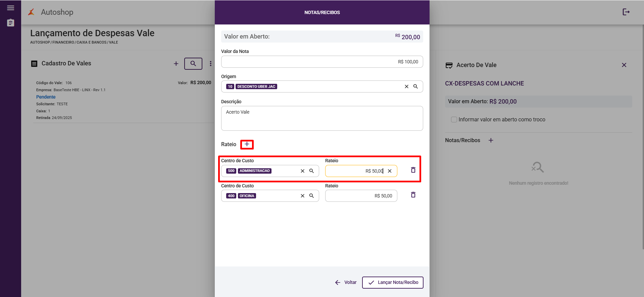Add a new vale in Cadastro De Vales
Screen dimensions: 644x297
point(176,64)
